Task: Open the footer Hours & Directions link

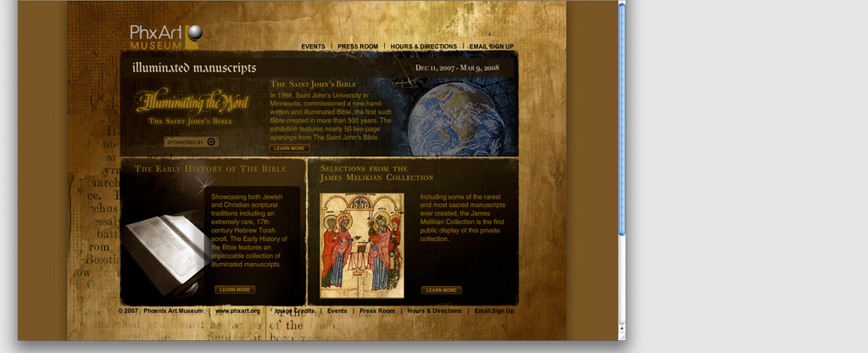Action: point(435,311)
